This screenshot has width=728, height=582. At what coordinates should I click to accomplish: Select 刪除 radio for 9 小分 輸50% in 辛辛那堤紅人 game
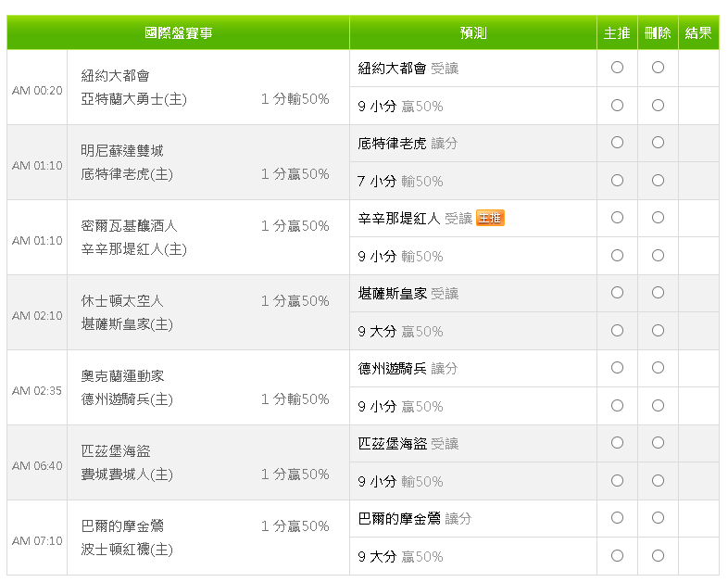coord(658,256)
